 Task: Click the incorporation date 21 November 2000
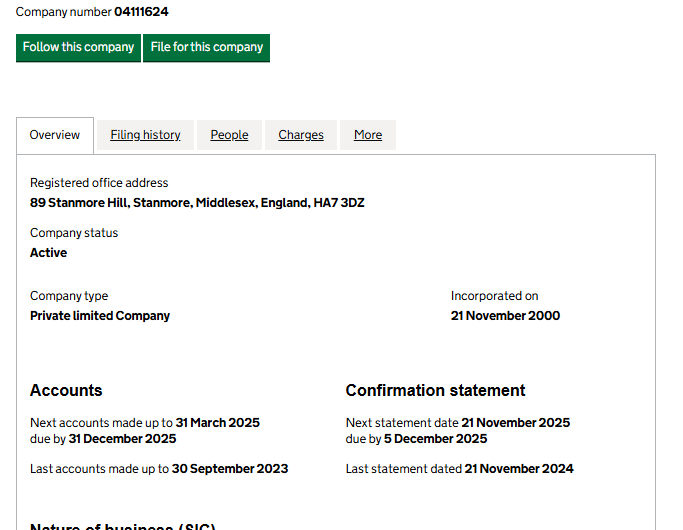505,316
